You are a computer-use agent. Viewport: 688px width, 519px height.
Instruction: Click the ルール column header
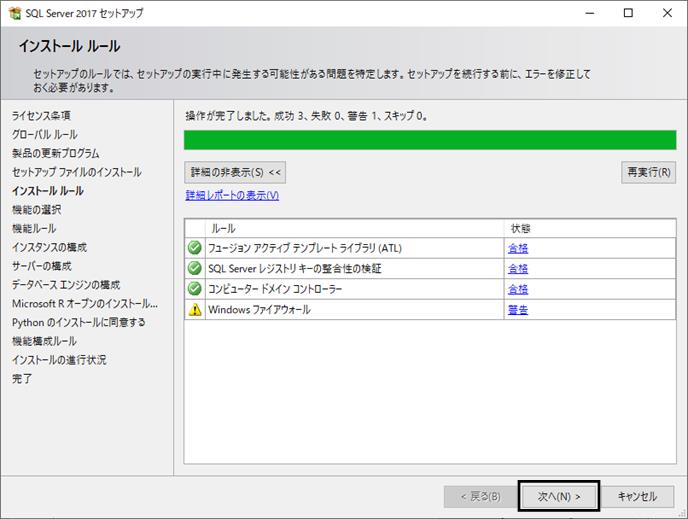[354, 228]
